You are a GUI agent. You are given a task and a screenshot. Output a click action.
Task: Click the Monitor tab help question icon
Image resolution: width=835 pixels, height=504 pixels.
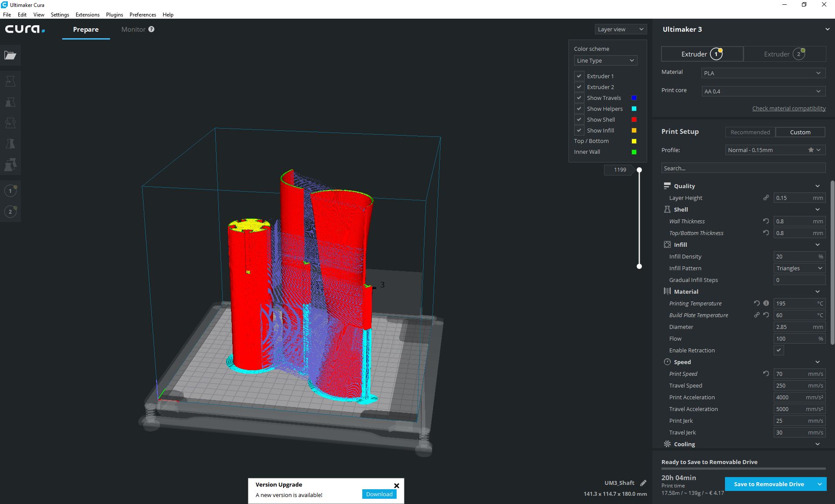click(x=151, y=29)
